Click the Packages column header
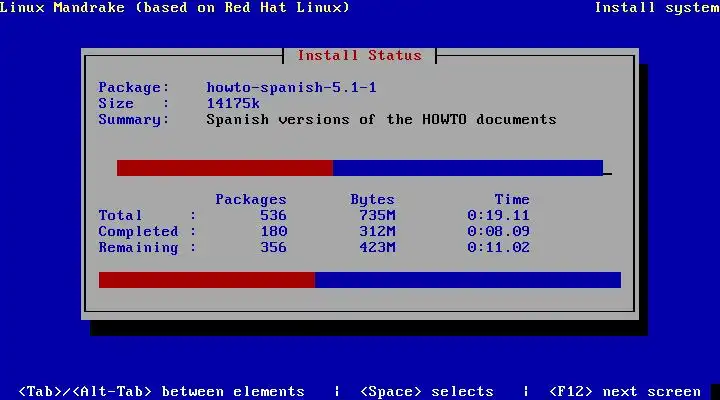Viewport: 720px width, 400px height. 251,199
